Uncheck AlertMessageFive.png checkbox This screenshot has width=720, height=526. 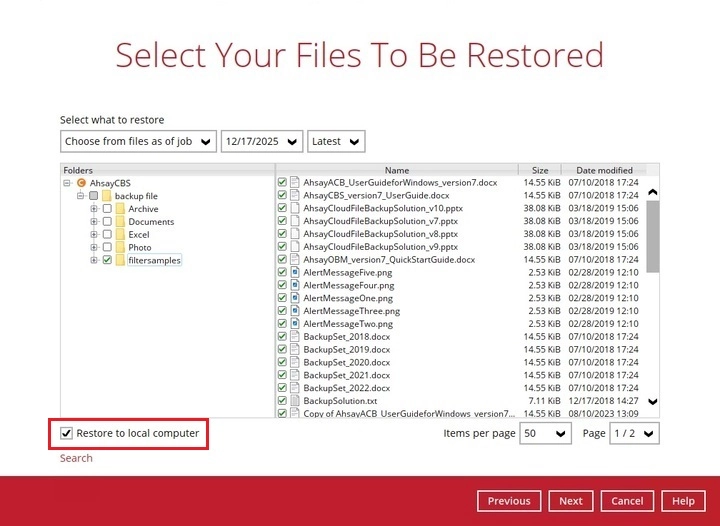282,272
